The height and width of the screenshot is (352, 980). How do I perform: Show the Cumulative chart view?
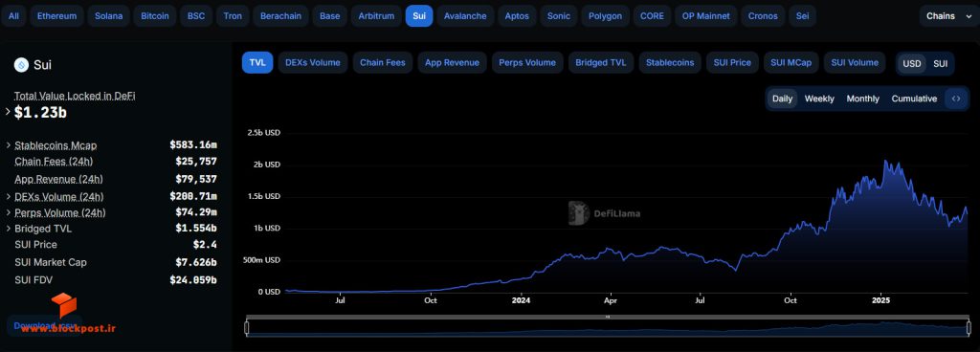pyautogui.click(x=914, y=99)
